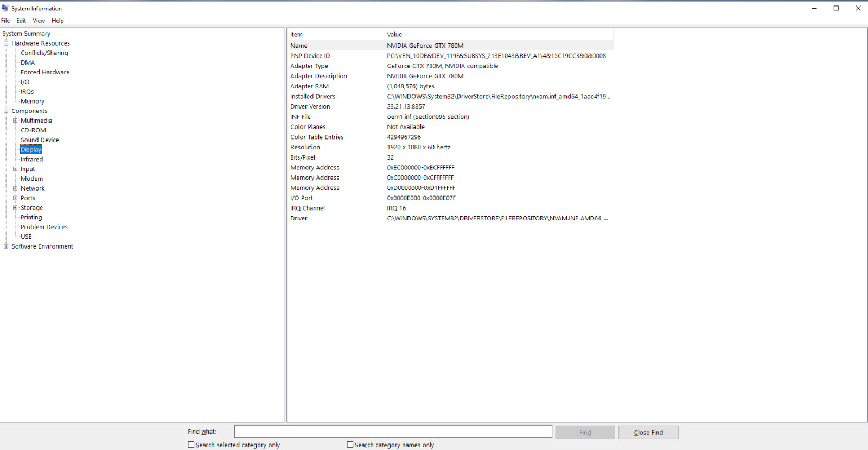Click the Find button

585,432
